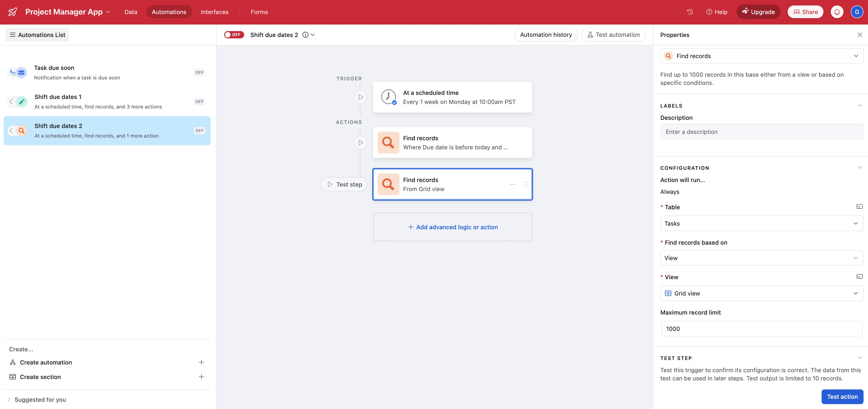Open the Tasks table dropdown
This screenshot has height=409, width=868.
pyautogui.click(x=761, y=223)
